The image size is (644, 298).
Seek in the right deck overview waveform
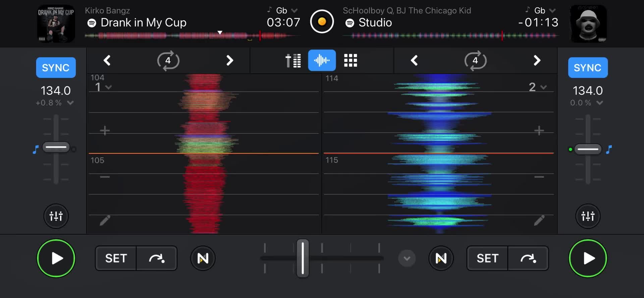point(450,36)
